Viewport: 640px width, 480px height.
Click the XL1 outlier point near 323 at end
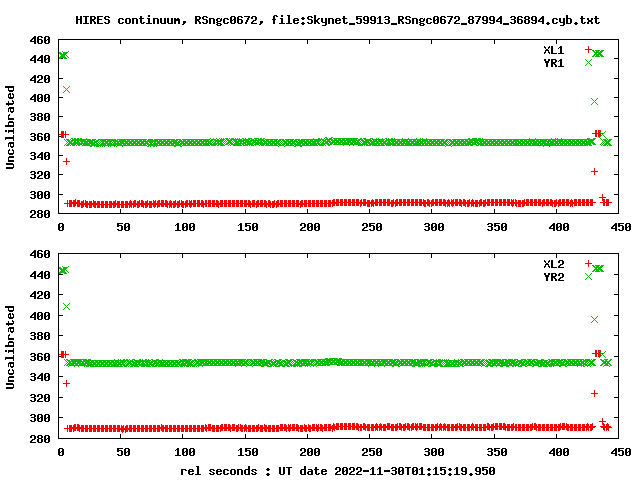[594, 171]
